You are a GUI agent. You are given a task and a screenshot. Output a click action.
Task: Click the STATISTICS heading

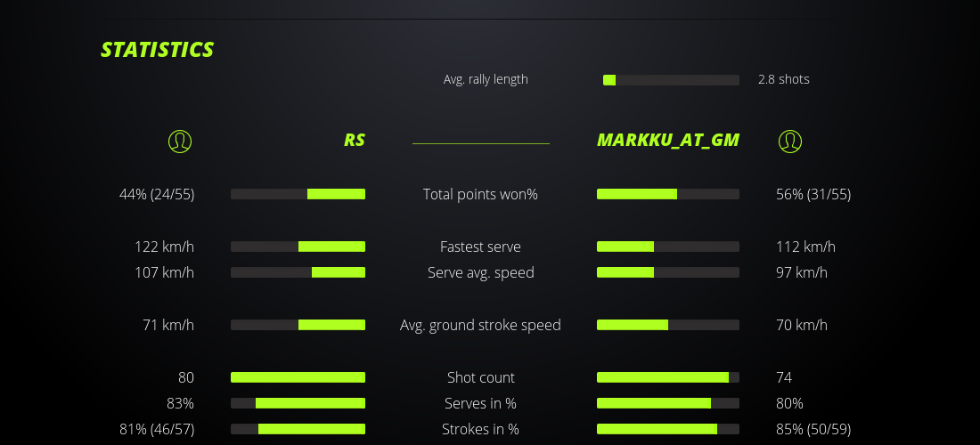click(x=158, y=50)
